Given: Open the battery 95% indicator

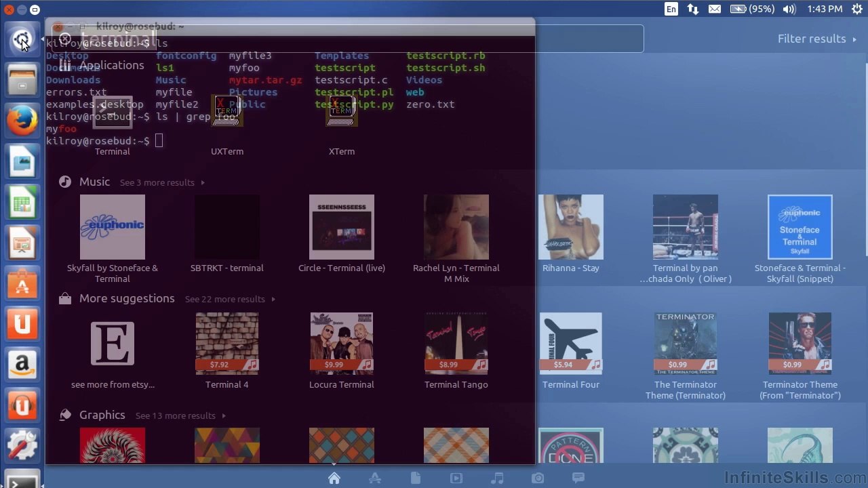Looking at the screenshot, I should click(752, 9).
